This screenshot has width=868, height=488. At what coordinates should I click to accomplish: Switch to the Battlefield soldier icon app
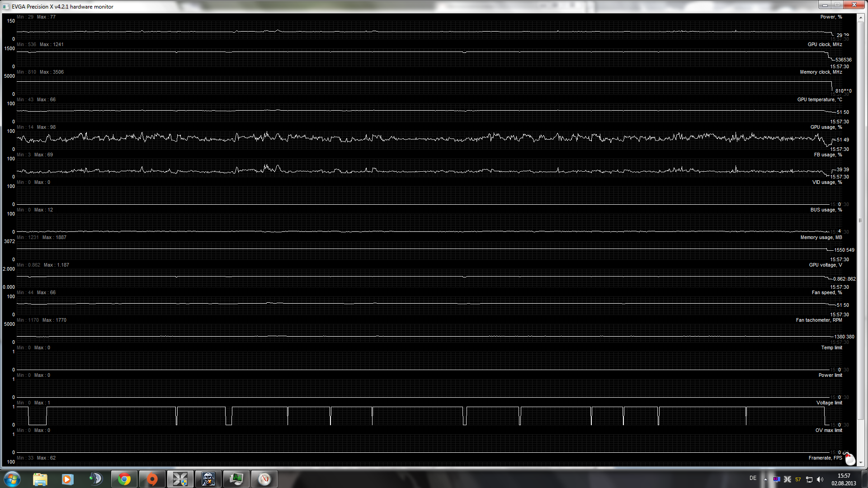[x=208, y=479]
